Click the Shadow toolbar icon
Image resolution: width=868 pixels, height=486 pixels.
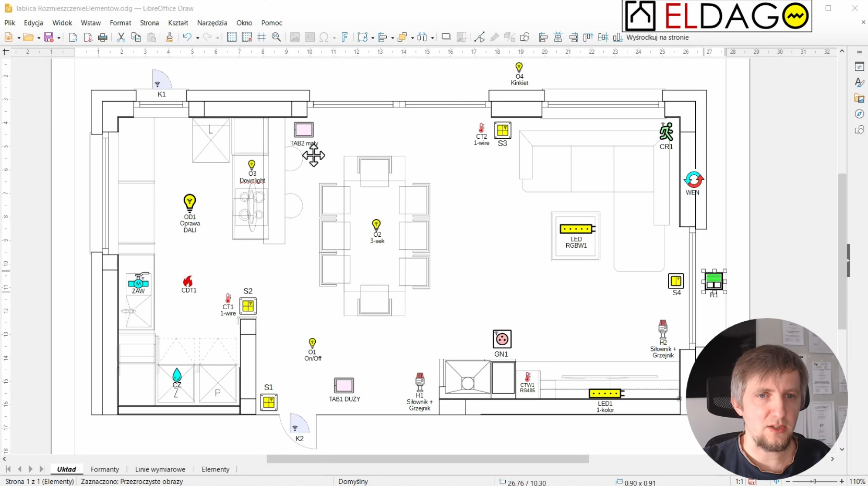click(446, 37)
